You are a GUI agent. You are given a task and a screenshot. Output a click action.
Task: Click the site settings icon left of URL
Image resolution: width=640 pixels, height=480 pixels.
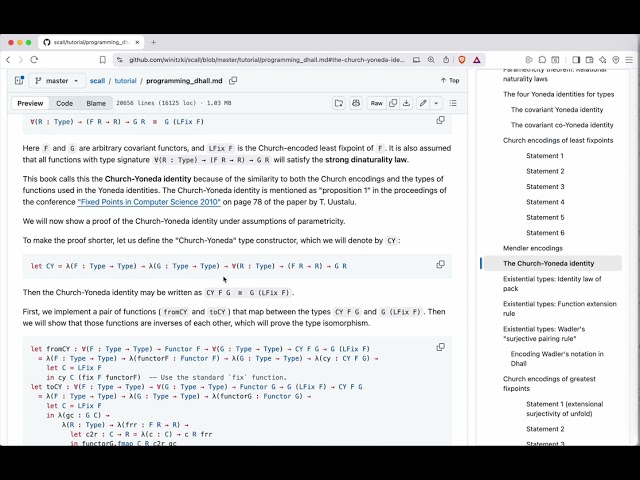click(x=119, y=60)
